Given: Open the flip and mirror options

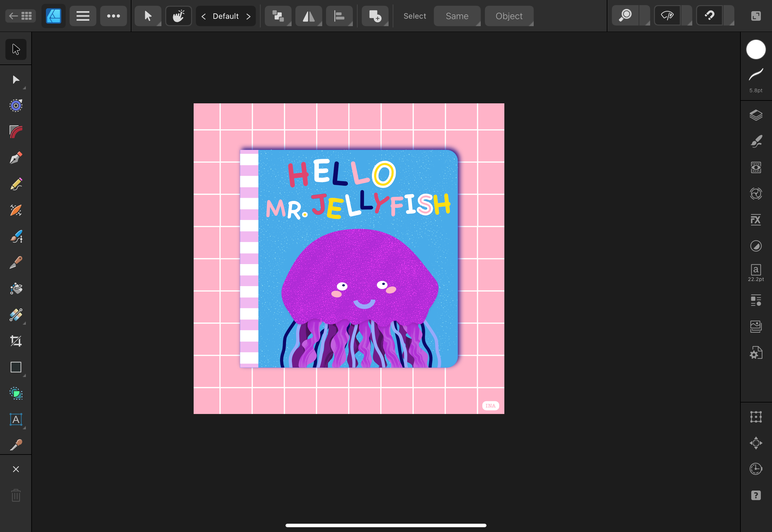Looking at the screenshot, I should [x=309, y=16].
